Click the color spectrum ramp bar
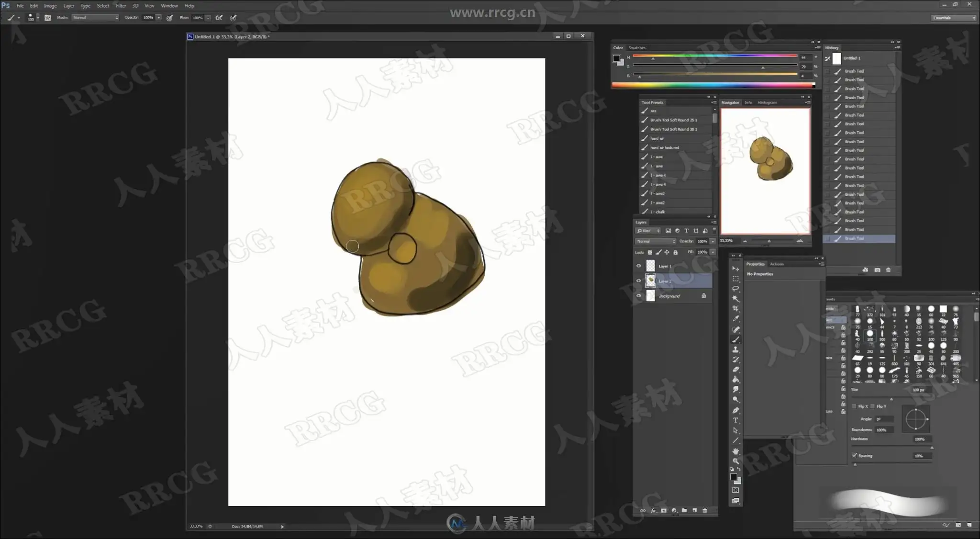Screen dimensions: 980x539 (713, 86)
